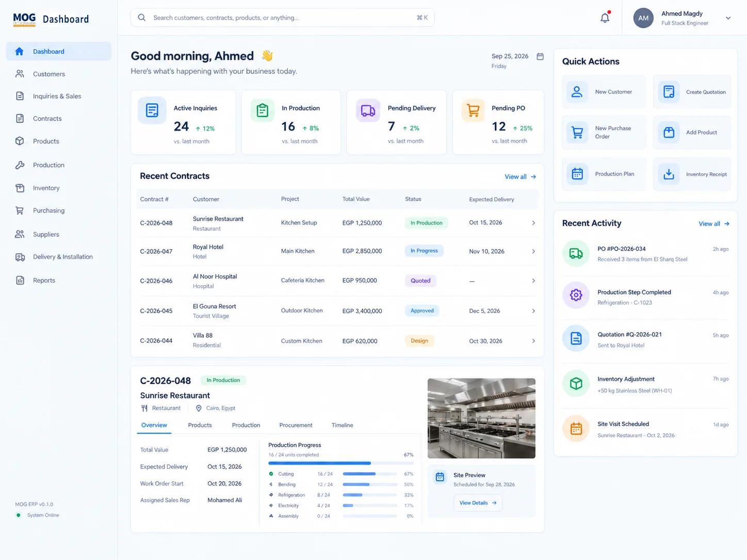Expand contract C-2026-047 row chevron

[x=533, y=251]
